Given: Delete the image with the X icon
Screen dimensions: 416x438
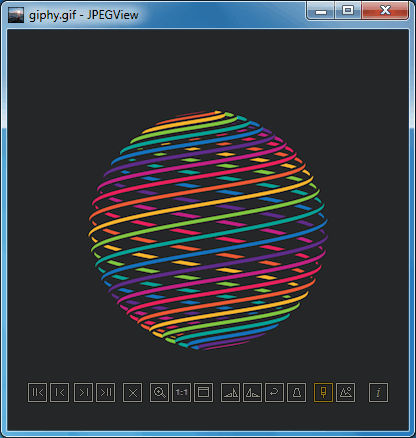Looking at the screenshot, I should pos(132,392).
